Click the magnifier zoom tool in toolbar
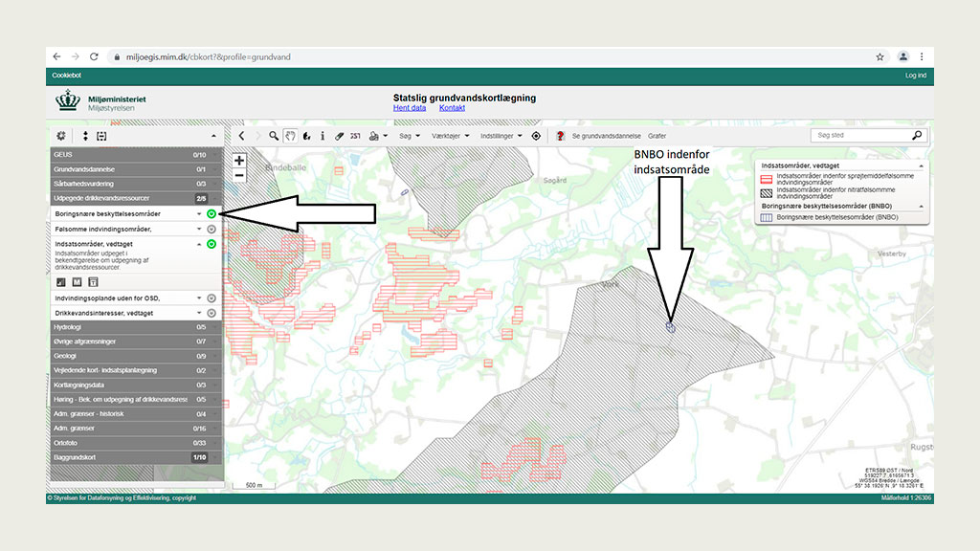 coord(274,136)
